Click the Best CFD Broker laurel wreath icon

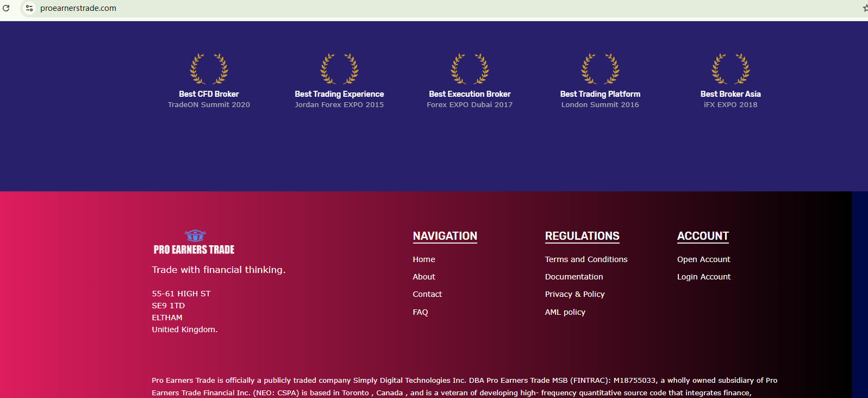(x=209, y=69)
